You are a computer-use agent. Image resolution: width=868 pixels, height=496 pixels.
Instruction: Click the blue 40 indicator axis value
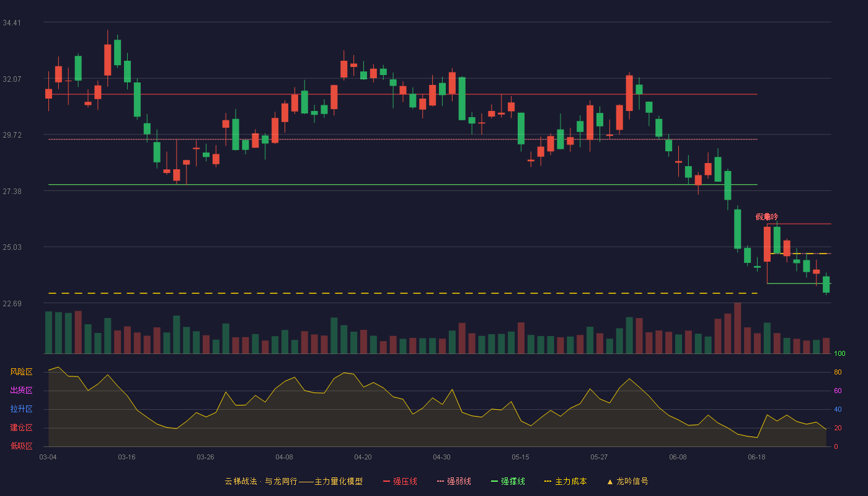tap(838, 410)
